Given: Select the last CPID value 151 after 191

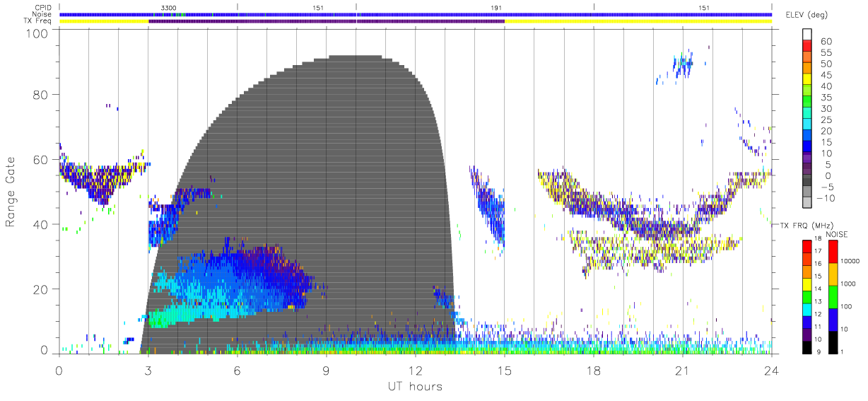Looking at the screenshot, I should coord(704,7).
